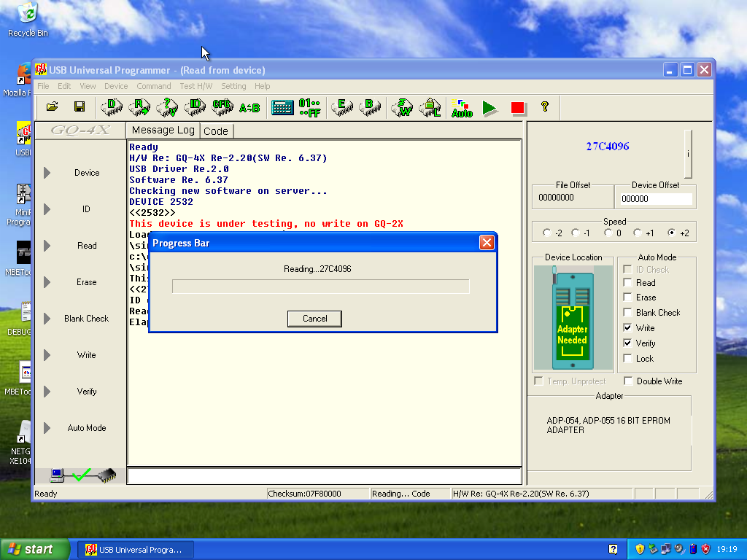Expand the Auto Mode sidebar arrow
747x560 pixels.
tap(47, 428)
